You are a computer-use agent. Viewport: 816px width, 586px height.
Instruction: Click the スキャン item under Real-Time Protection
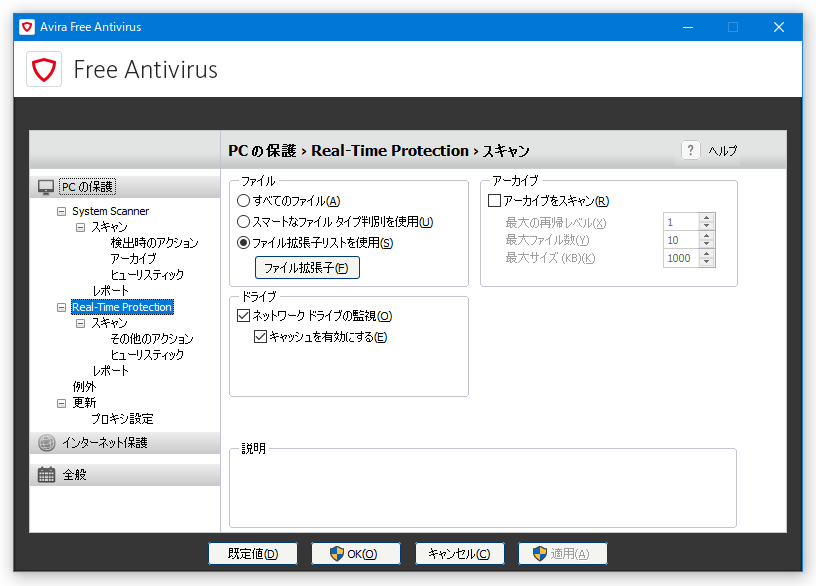109,323
